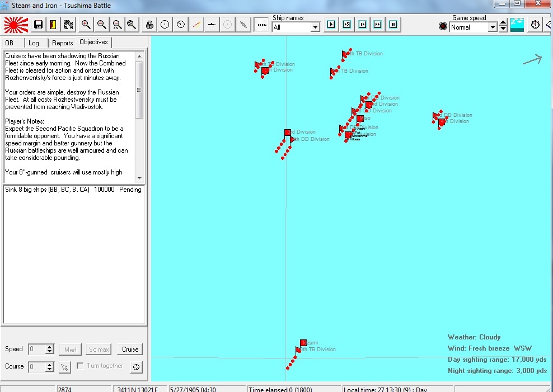Click the fourth magnifier zoom icon
Screen dimensions: 553x392
[x=132, y=25]
